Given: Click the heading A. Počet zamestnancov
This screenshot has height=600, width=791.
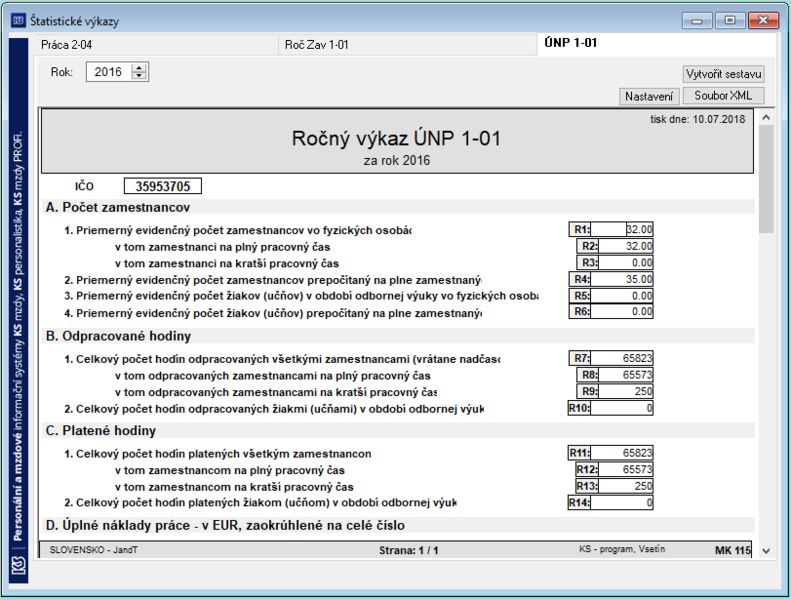Looking at the screenshot, I should (x=118, y=207).
